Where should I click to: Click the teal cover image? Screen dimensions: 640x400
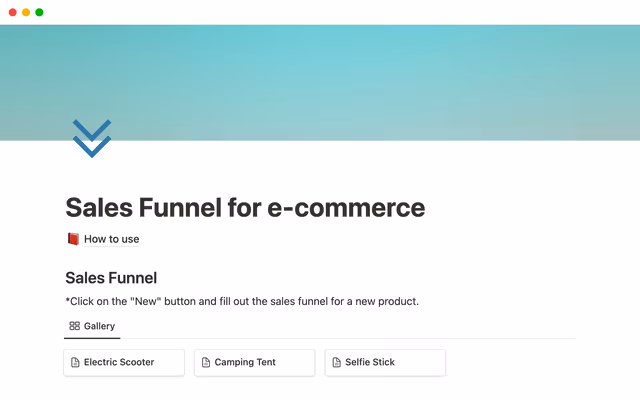pos(400,80)
